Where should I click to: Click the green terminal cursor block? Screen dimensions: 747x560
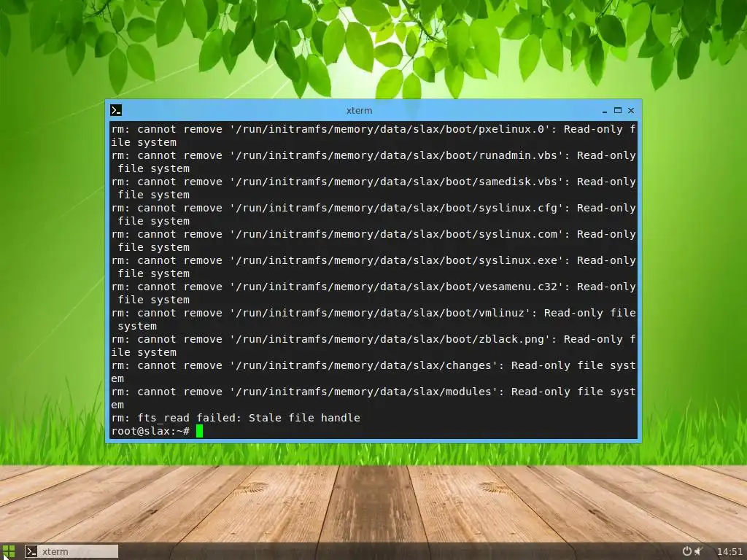(200, 431)
